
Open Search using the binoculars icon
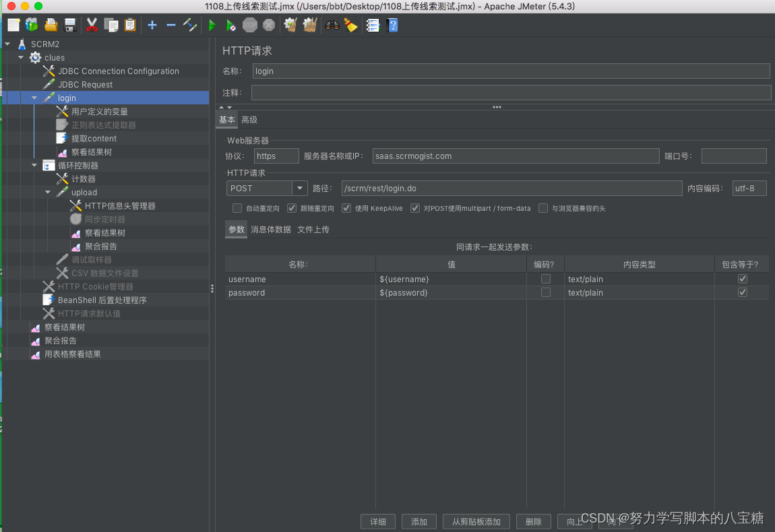tap(332, 25)
